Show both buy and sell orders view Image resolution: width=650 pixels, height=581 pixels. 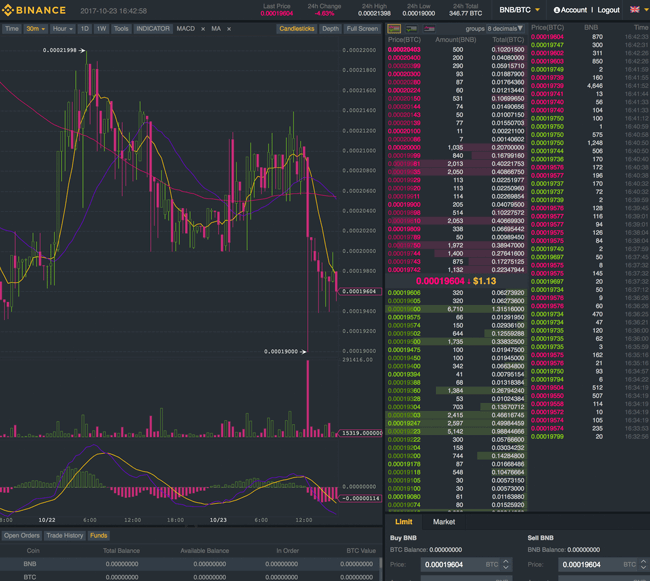tap(394, 29)
